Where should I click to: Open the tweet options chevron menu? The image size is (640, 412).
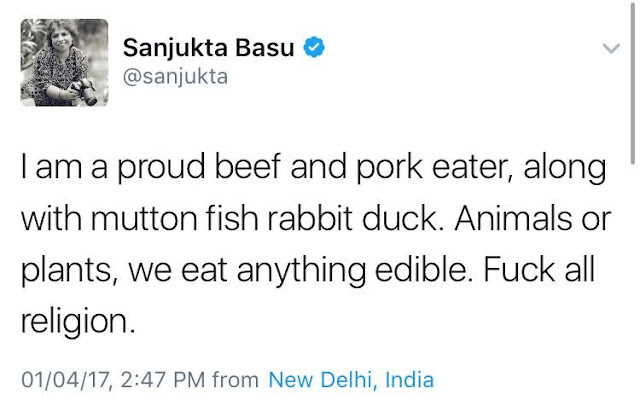611,48
